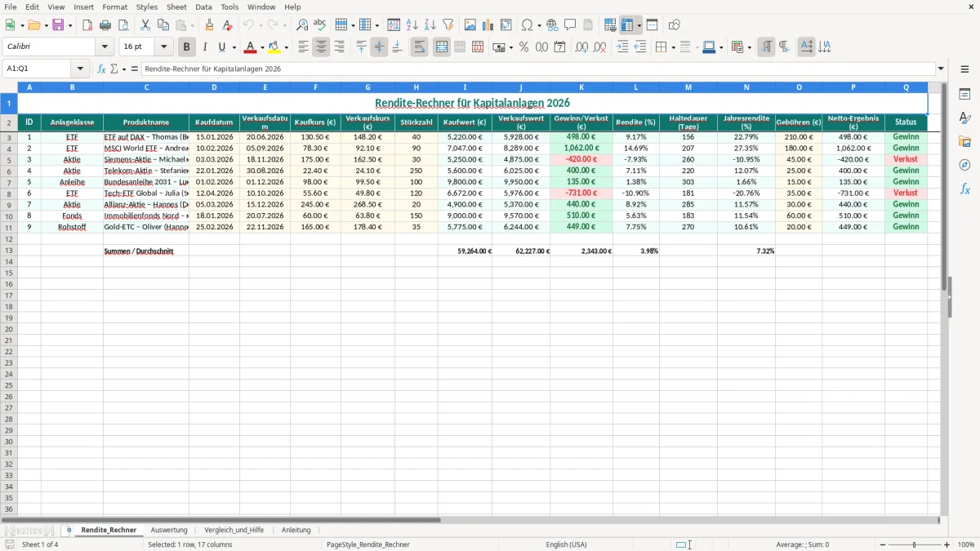The width and height of the screenshot is (980, 551).
Task: Click the AutoFilter funnel icon
Action: (448, 25)
